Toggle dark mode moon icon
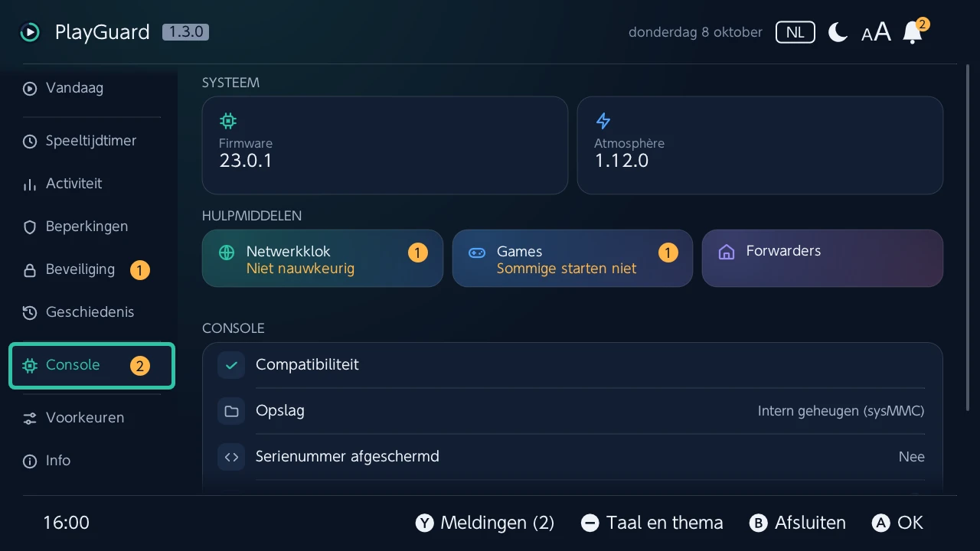This screenshot has height=551, width=980. coord(838,32)
